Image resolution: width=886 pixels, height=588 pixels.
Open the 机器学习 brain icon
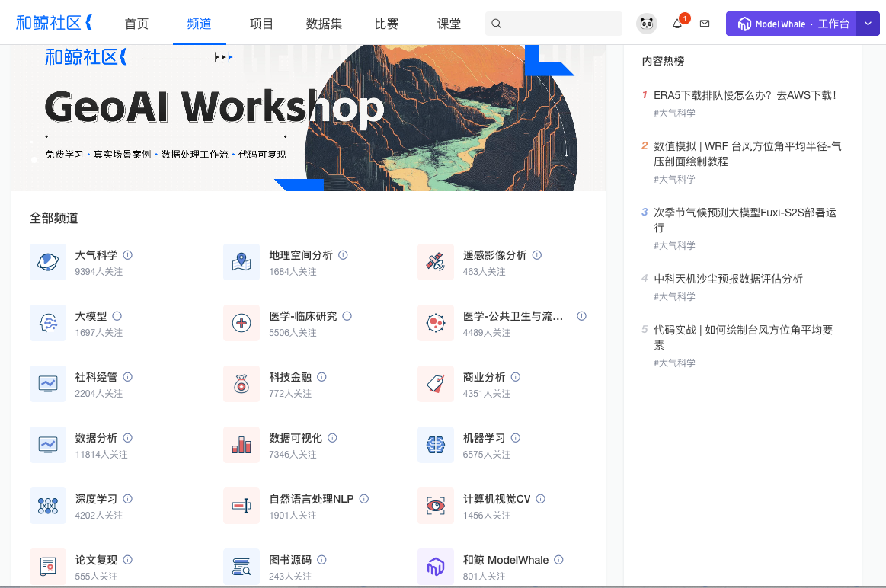436,445
